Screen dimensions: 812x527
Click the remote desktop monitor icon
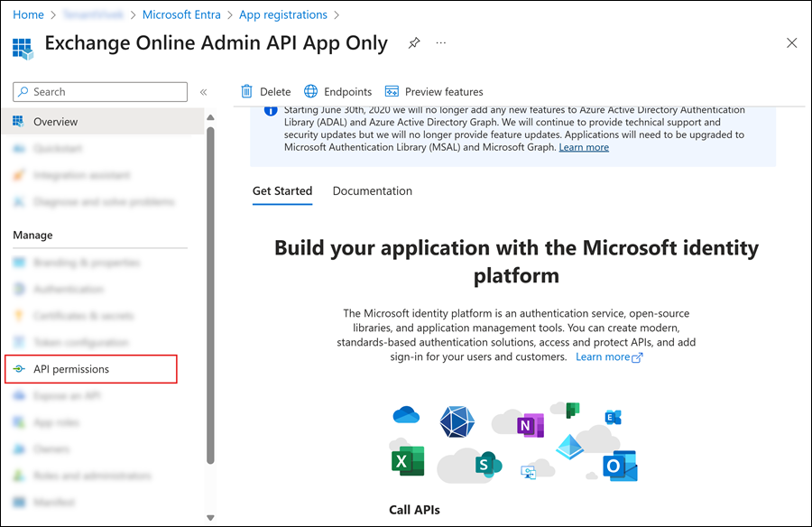pyautogui.click(x=529, y=472)
